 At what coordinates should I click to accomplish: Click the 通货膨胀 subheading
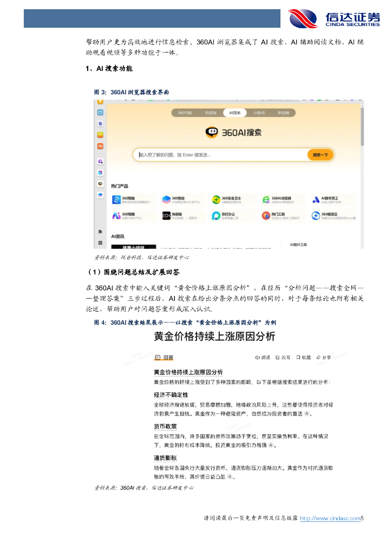coord(166,458)
